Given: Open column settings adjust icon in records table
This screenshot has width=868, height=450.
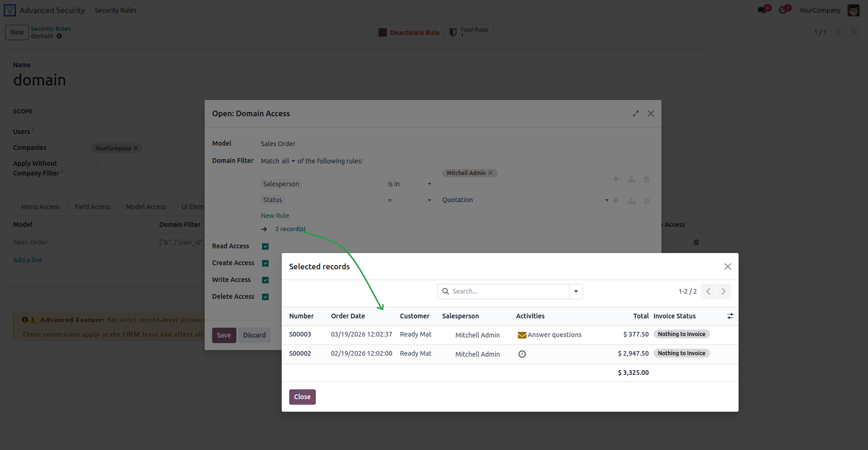Looking at the screenshot, I should coord(730,316).
